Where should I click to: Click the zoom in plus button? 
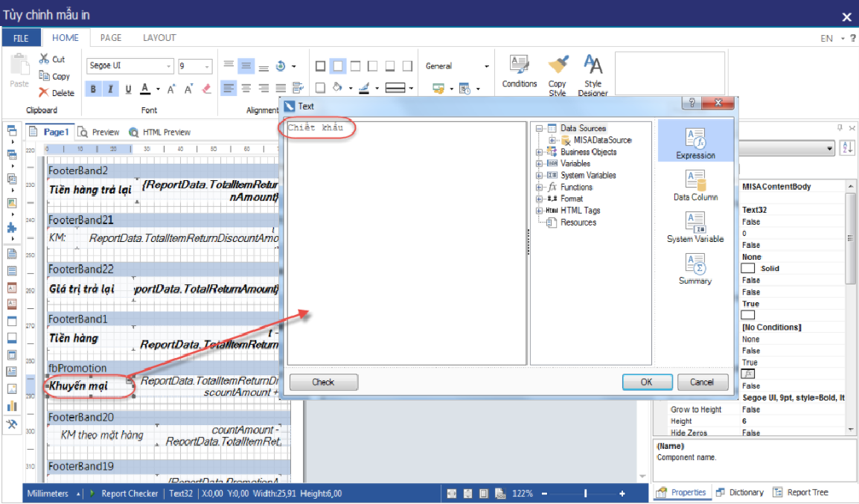click(x=622, y=494)
